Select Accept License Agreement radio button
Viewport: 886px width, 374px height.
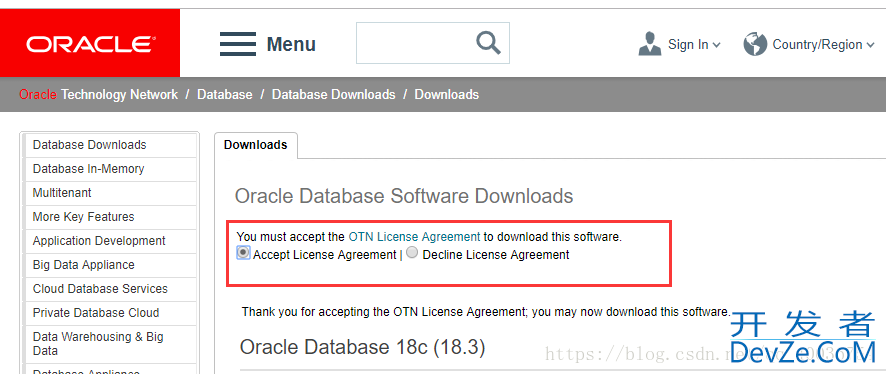click(243, 253)
